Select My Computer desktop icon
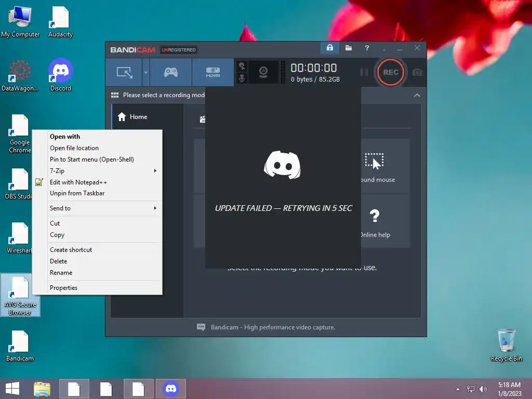This screenshot has height=399, width=532. point(20,22)
